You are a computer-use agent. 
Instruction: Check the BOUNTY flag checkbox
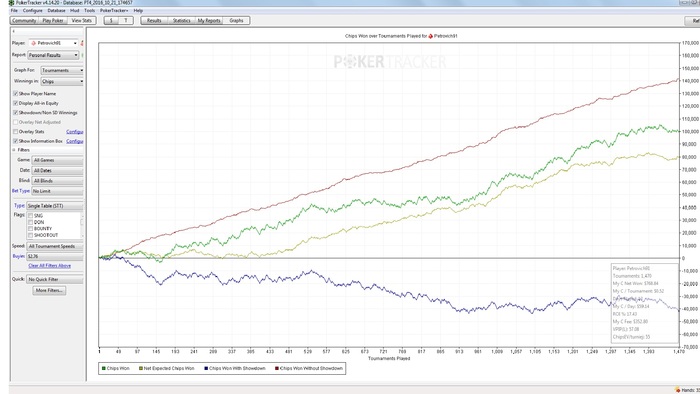(30, 228)
